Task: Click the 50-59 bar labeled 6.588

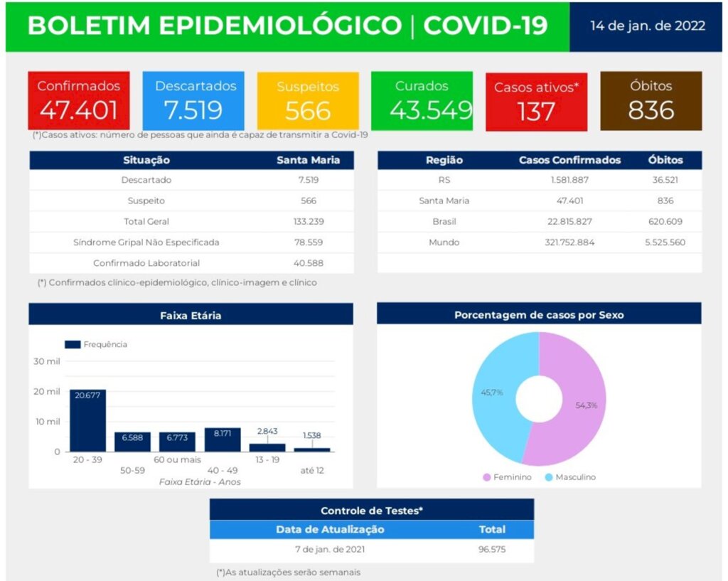Action: pos(133,442)
